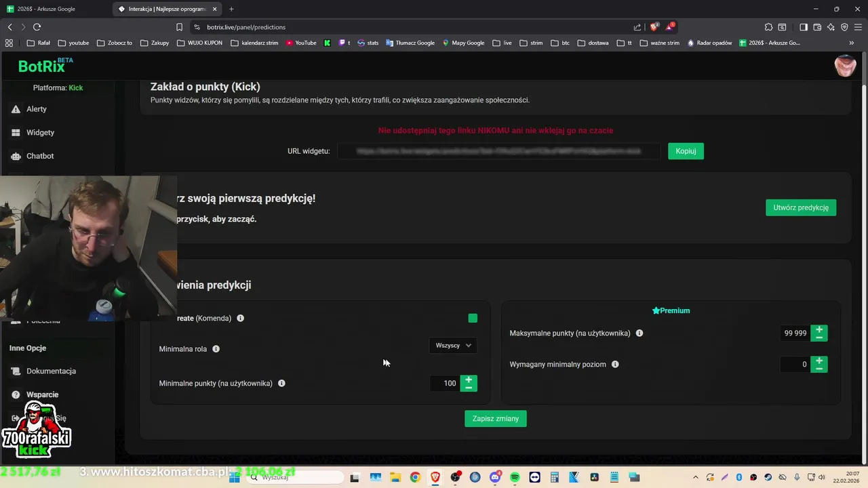
Task: Open browser extensions puzzle icon
Action: 768,27
